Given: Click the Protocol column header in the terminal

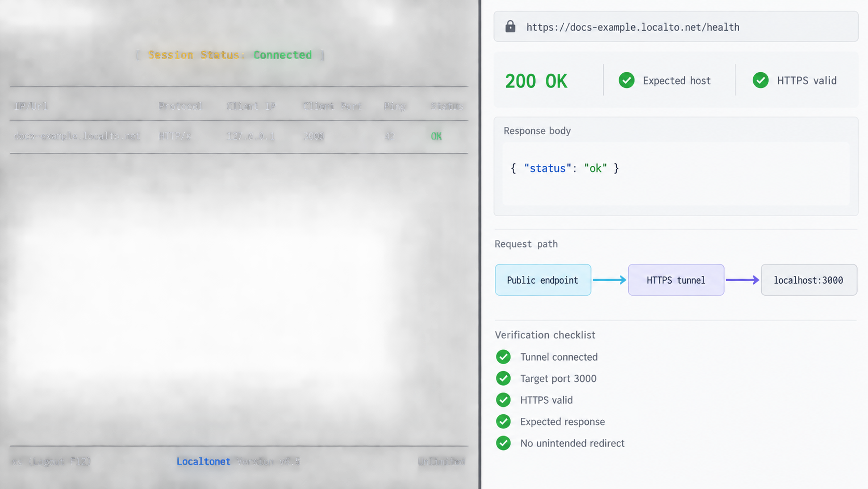Looking at the screenshot, I should tap(180, 106).
